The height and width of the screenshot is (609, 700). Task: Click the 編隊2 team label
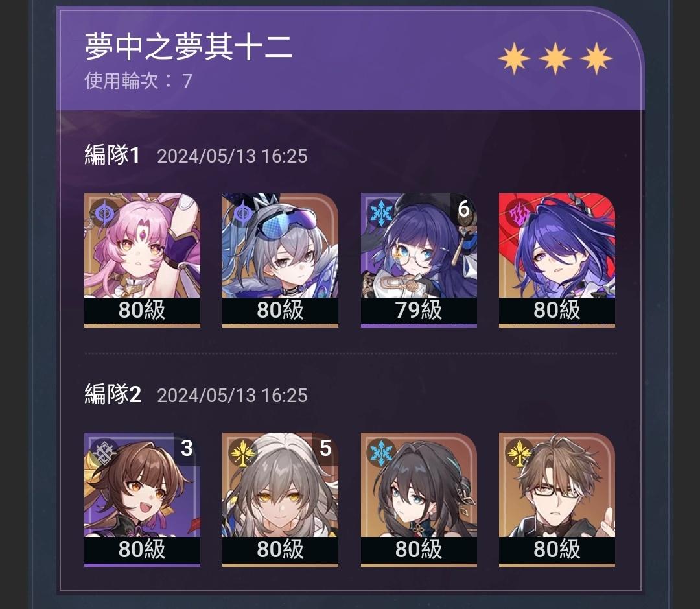[x=113, y=394]
